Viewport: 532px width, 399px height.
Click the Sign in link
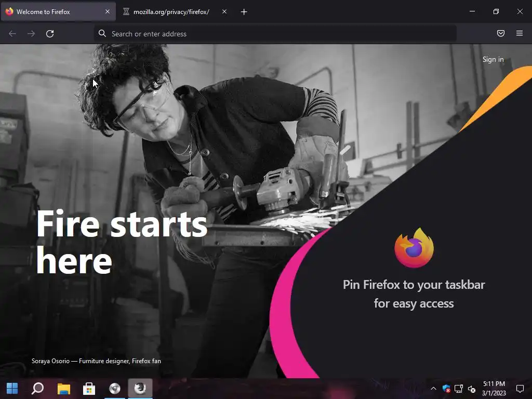[x=493, y=59]
